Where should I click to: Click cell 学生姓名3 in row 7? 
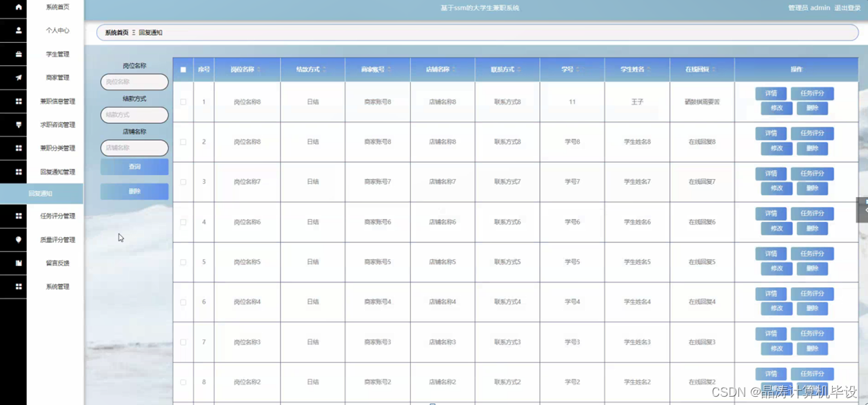[x=637, y=342]
